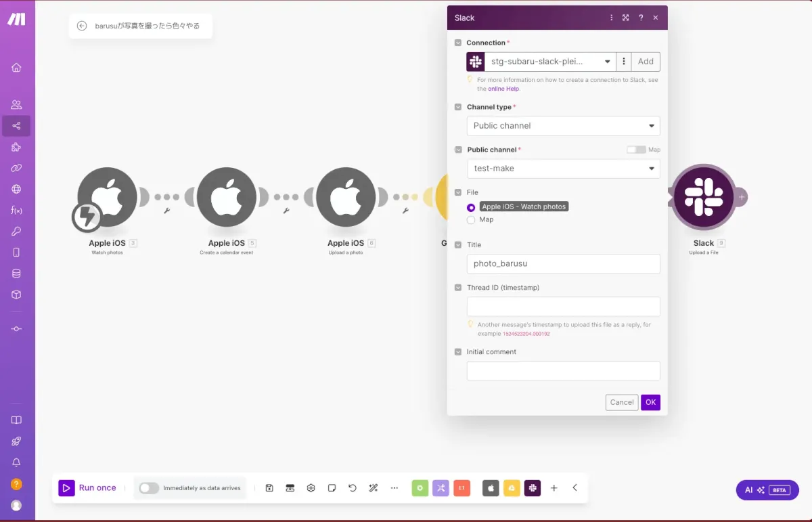Select the Map radio option under File
The image size is (812, 522).
tap(471, 220)
